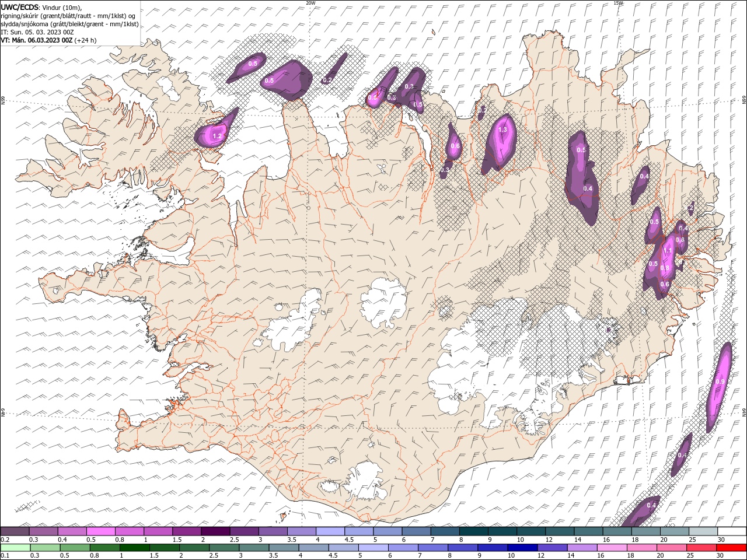Select top-row lavender swatch between 4 and 4.5
The height and width of the screenshot is (560, 747).
pos(330,531)
